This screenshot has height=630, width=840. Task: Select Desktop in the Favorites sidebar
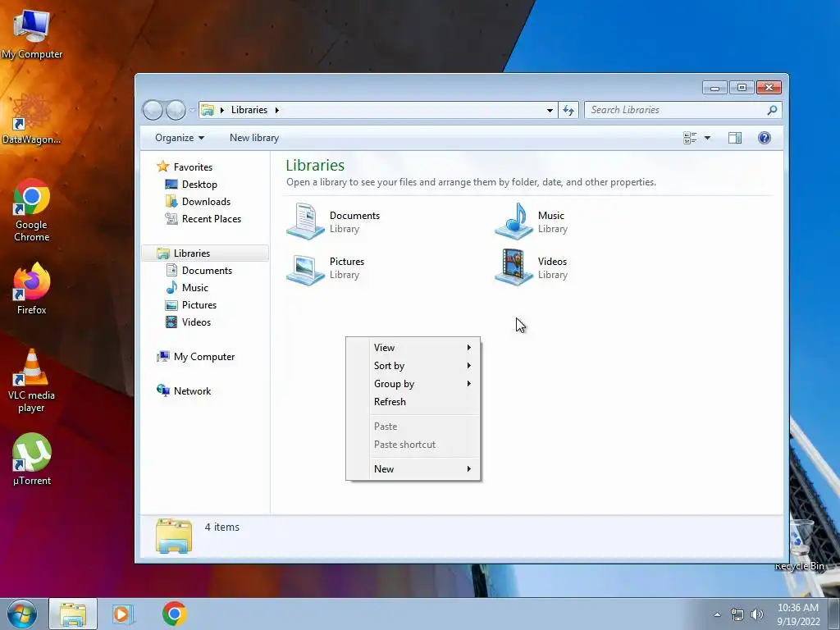pyautogui.click(x=199, y=185)
